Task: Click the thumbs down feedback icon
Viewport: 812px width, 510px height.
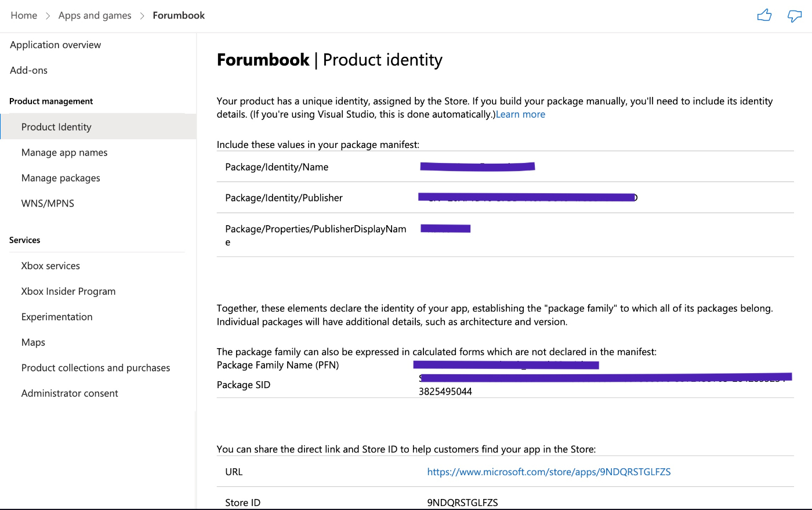Action: pos(795,16)
